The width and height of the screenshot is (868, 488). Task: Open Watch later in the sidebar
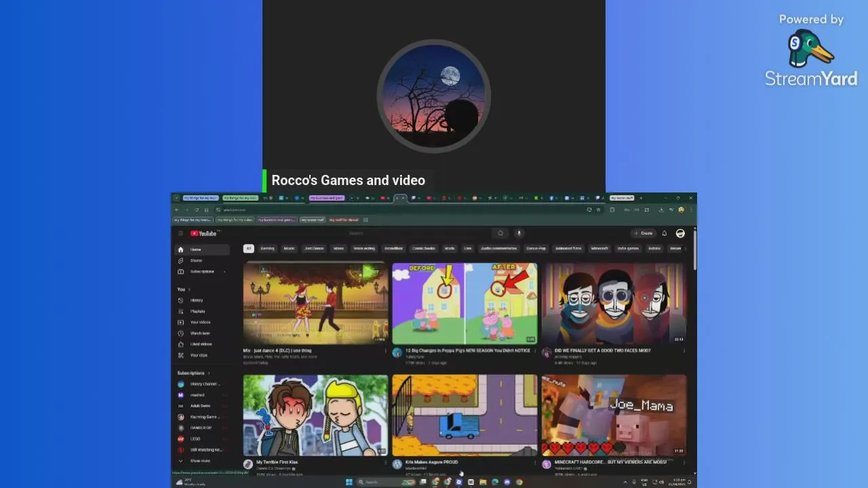pos(202,333)
